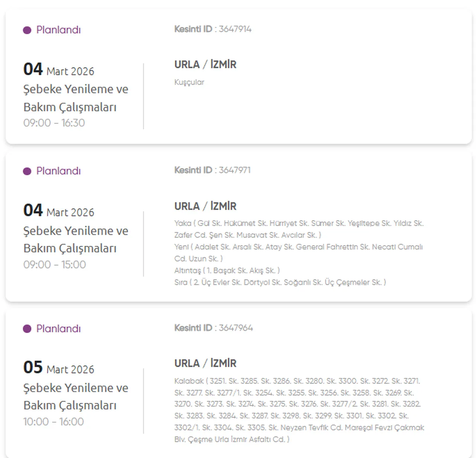This screenshot has width=476, height=458.
Task: Open the URLA / İZMİR heading above Kalabak
Action: (205, 363)
